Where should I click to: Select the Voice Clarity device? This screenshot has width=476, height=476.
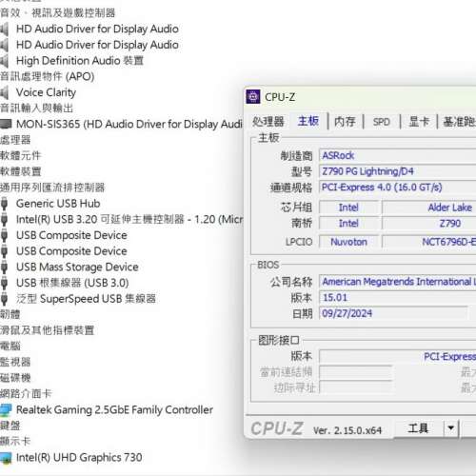tap(46, 92)
